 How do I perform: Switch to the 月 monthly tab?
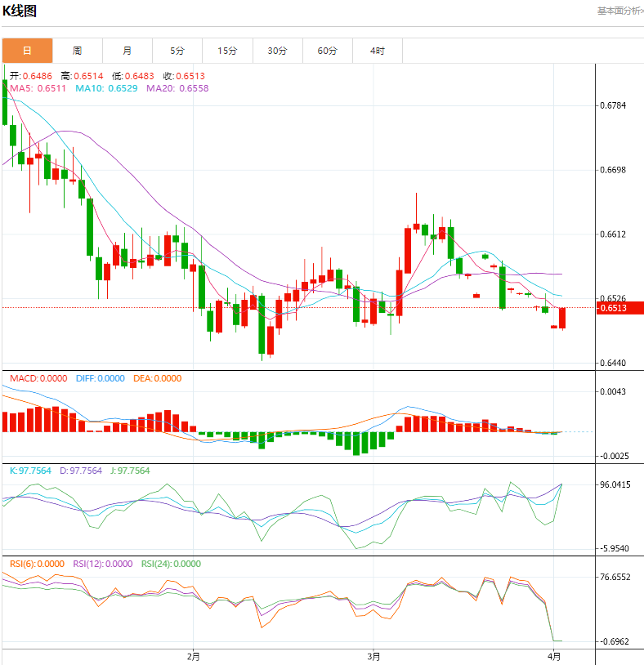(x=127, y=51)
